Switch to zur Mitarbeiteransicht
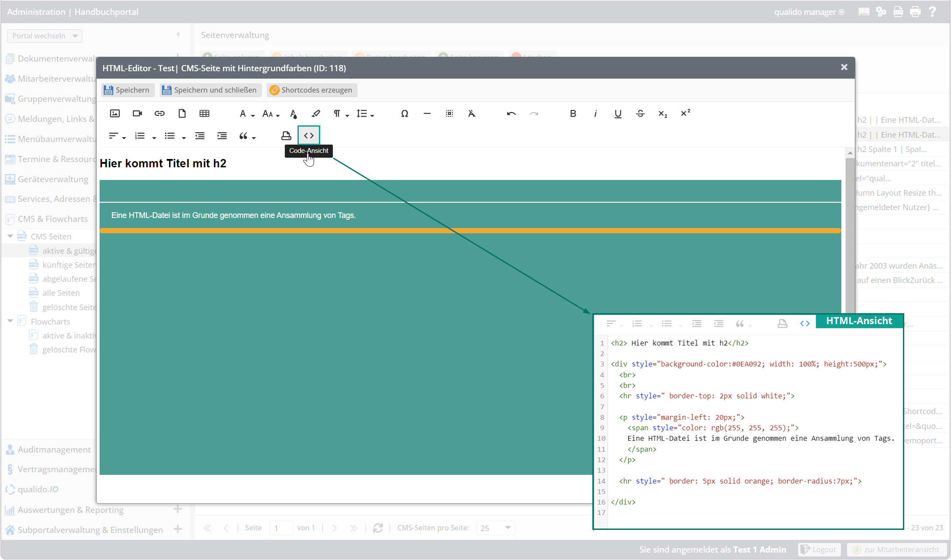Screen dimensions: 951x560 (897, 550)
